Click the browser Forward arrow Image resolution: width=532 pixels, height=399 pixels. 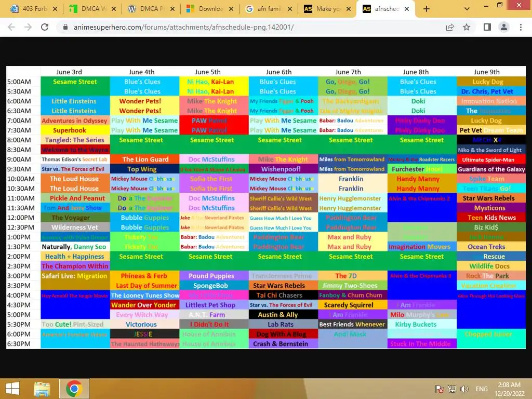(x=28, y=27)
